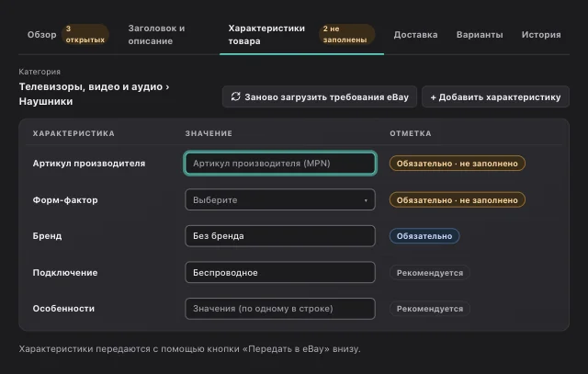
Task: Click the ХАРАКТЕРИСТИКА column header
Action: [73, 133]
